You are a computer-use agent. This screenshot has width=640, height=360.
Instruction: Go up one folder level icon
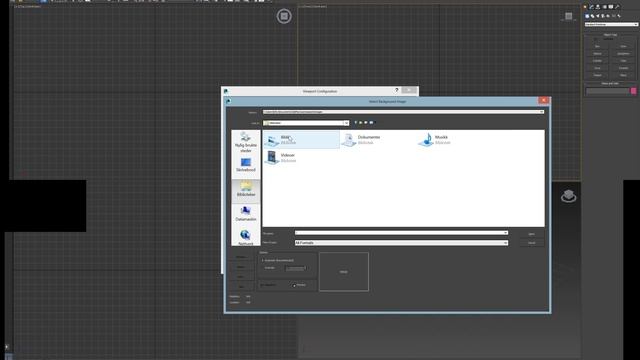pos(360,122)
